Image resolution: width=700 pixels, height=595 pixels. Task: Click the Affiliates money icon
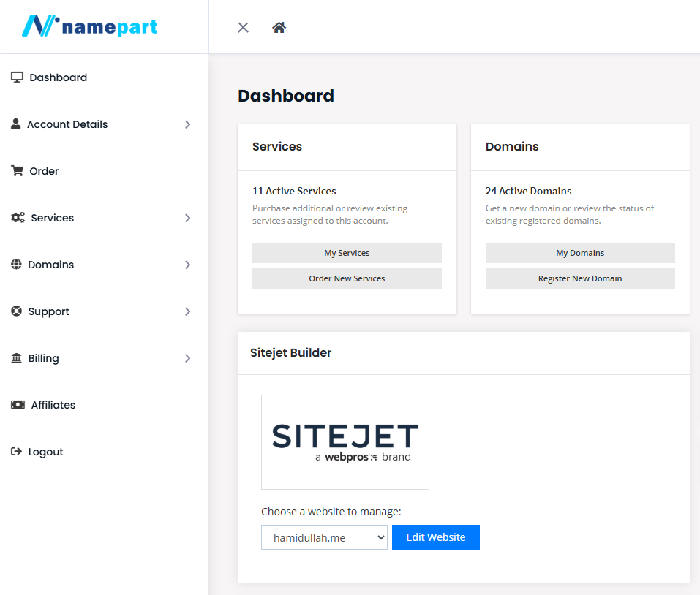coord(18,404)
